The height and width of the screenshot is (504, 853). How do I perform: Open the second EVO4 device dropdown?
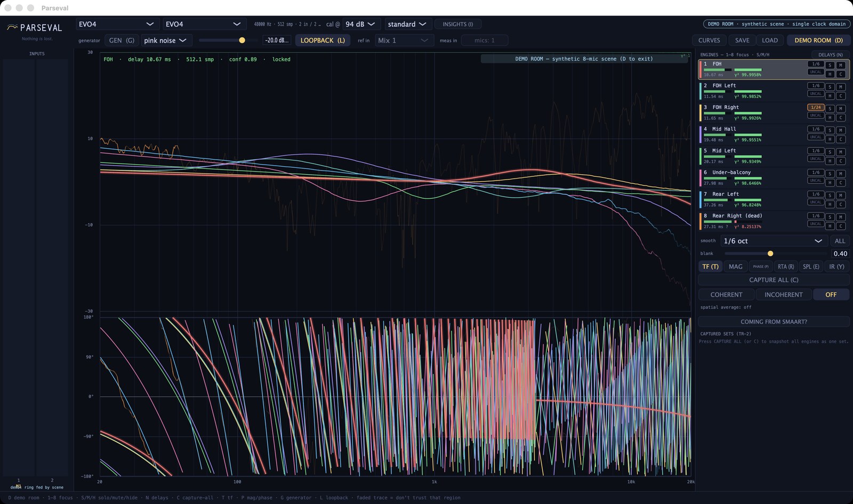[x=204, y=24]
